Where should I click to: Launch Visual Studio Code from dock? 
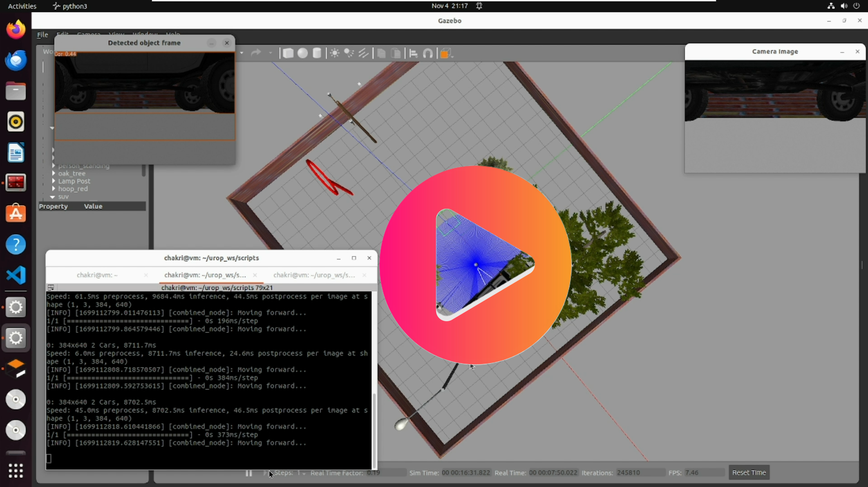tap(16, 275)
